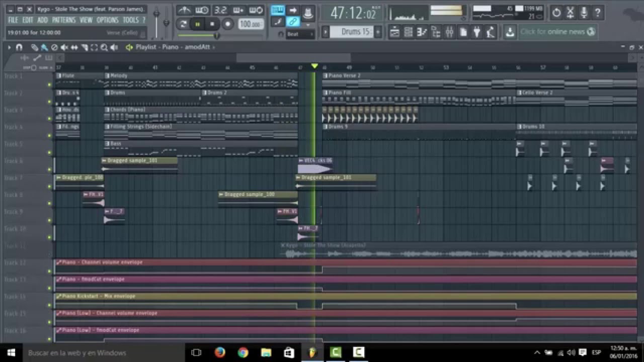Expand the arrow after Playlist - Piano - amodAtt
The width and height of the screenshot is (644, 362).
click(x=214, y=47)
